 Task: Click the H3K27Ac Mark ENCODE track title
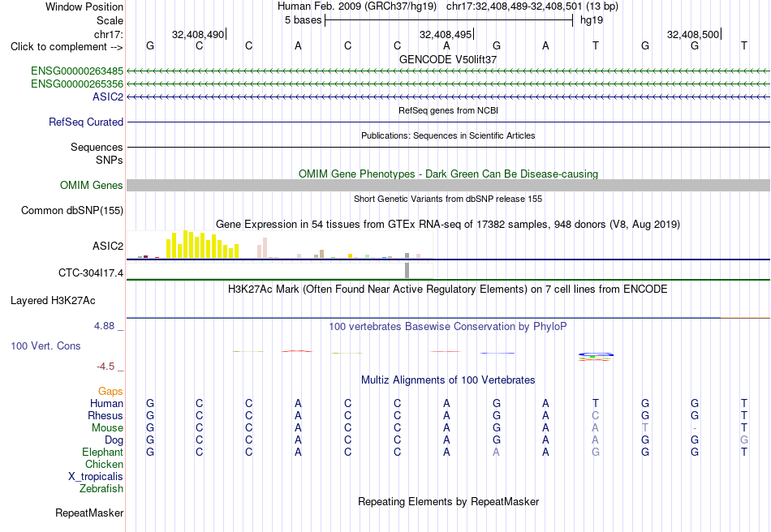448,289
